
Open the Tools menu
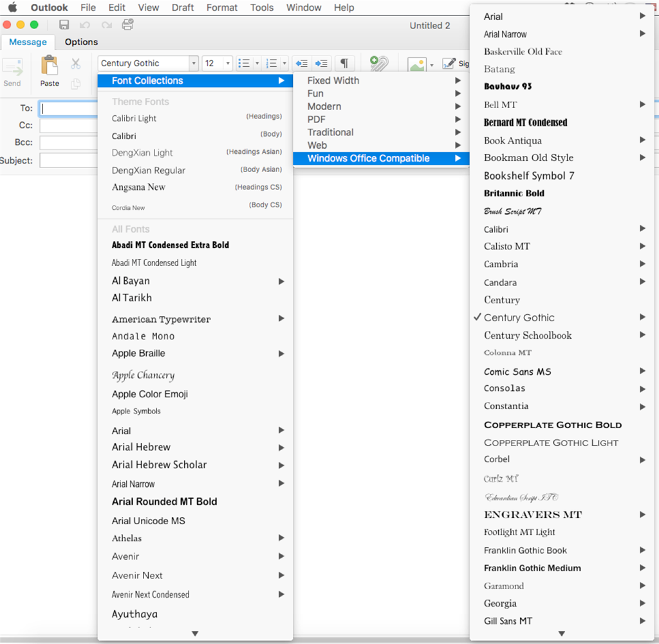click(x=262, y=8)
